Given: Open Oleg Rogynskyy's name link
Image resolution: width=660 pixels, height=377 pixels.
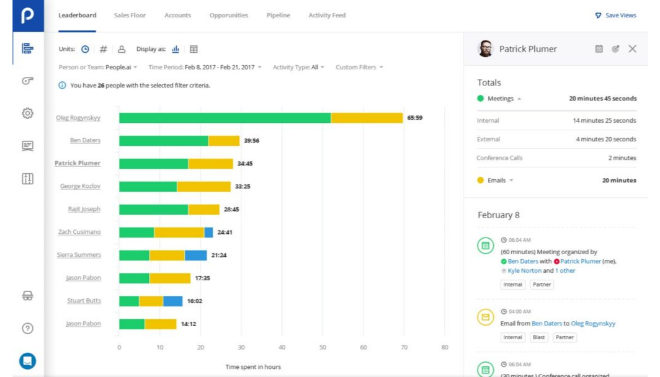Looking at the screenshot, I should (78, 118).
